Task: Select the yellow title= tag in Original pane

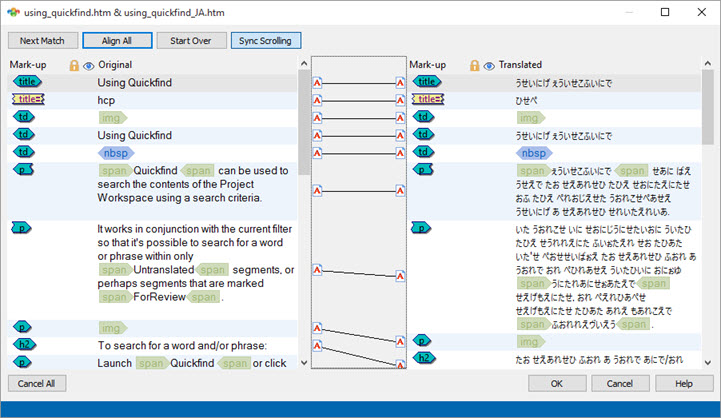Action: (28, 99)
